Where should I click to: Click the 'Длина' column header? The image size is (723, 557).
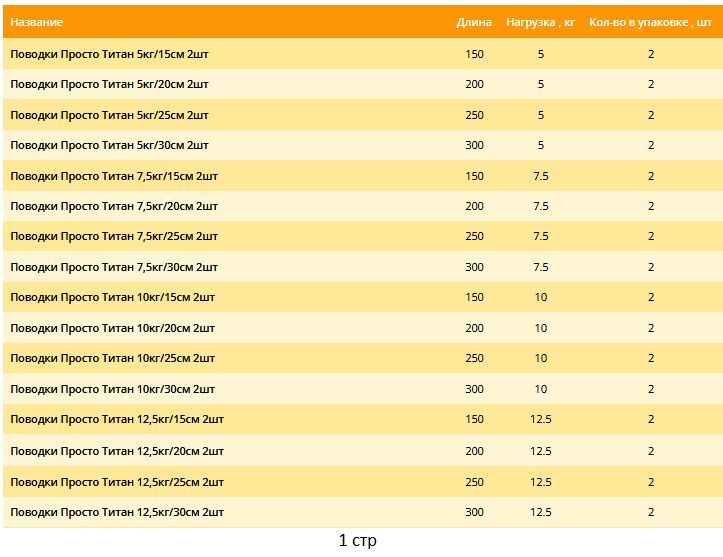pyautogui.click(x=474, y=22)
